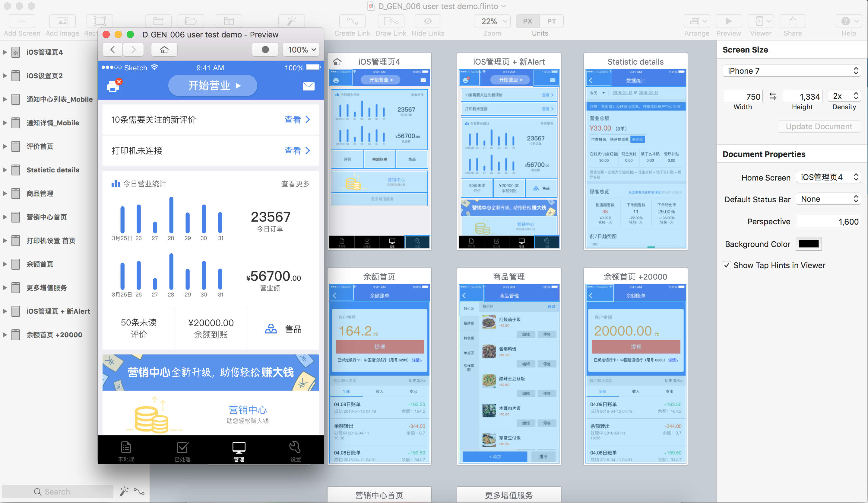Open the zoom level dropdown showing 22%
The height and width of the screenshot is (503, 868).
492,21
